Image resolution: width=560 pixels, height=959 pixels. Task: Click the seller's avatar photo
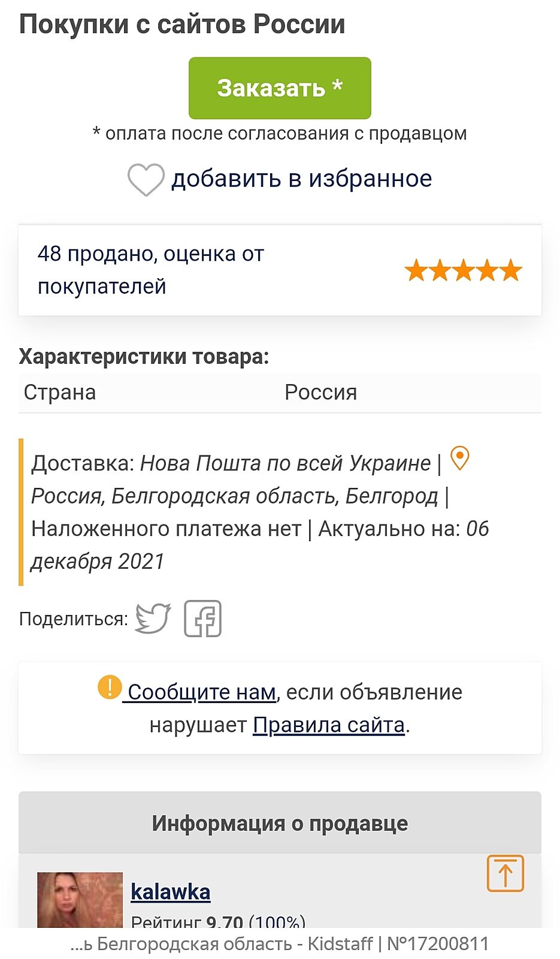(x=80, y=899)
